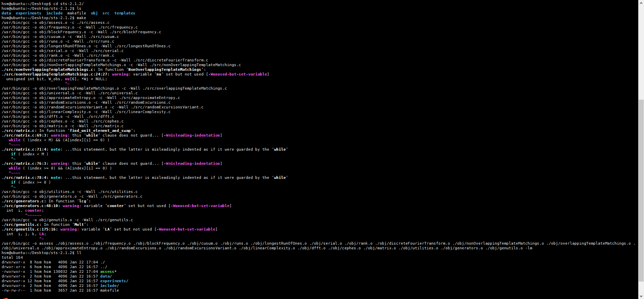Click './src/runs.c' source path
644x299 pixels.
tap(100, 41)
